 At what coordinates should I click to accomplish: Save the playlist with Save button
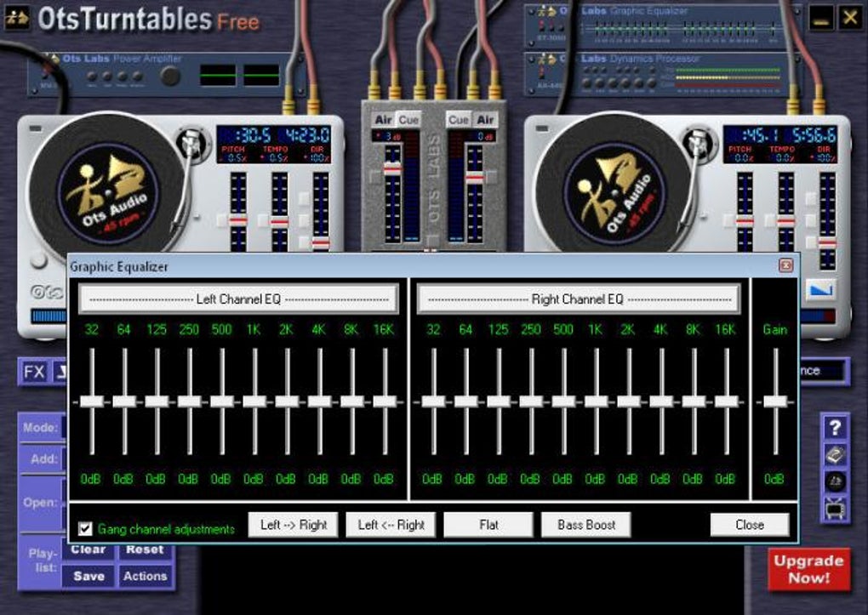89,576
